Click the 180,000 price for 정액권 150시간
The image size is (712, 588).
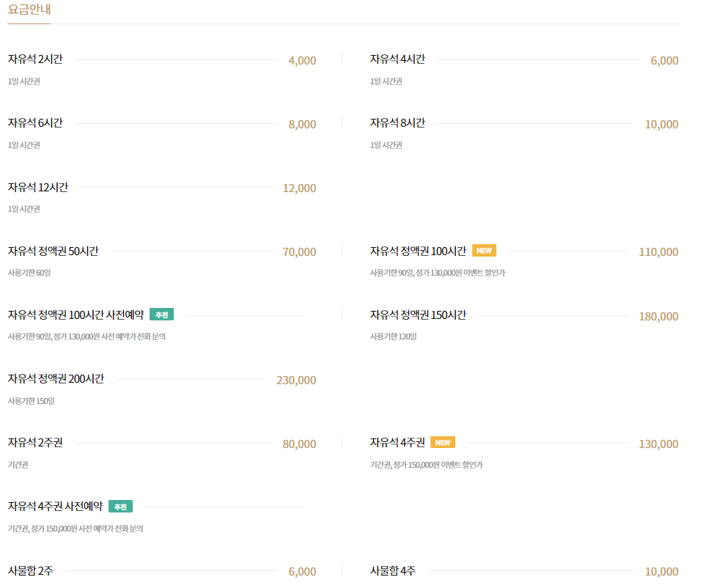tap(658, 317)
